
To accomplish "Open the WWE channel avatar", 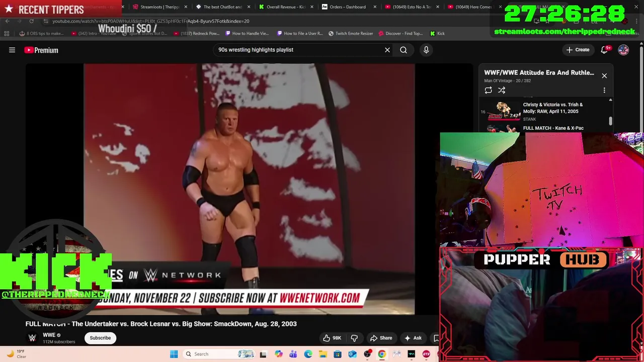I will [32, 338].
